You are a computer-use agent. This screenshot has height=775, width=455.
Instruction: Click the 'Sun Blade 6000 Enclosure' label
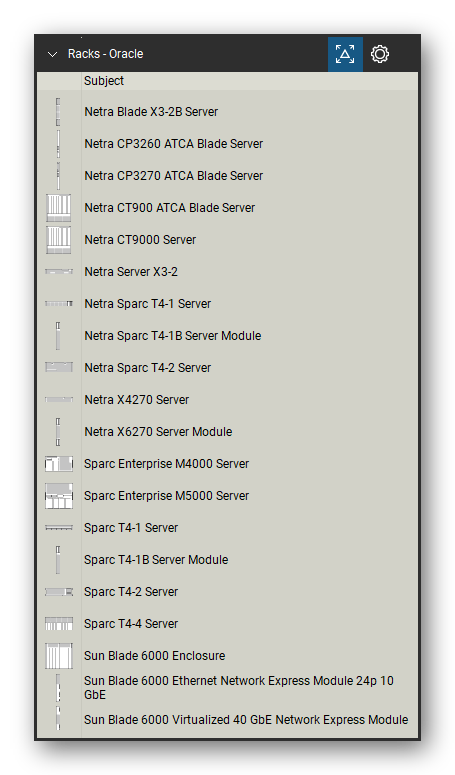coord(155,656)
